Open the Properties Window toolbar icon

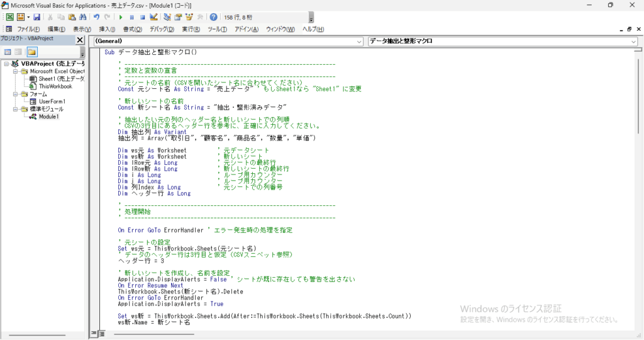coord(178,17)
